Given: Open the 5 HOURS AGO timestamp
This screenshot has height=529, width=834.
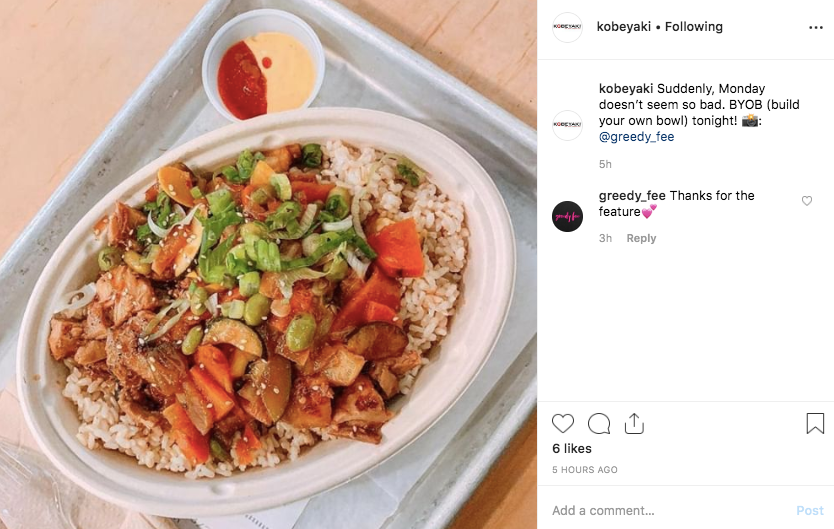Looking at the screenshot, I should [x=585, y=470].
